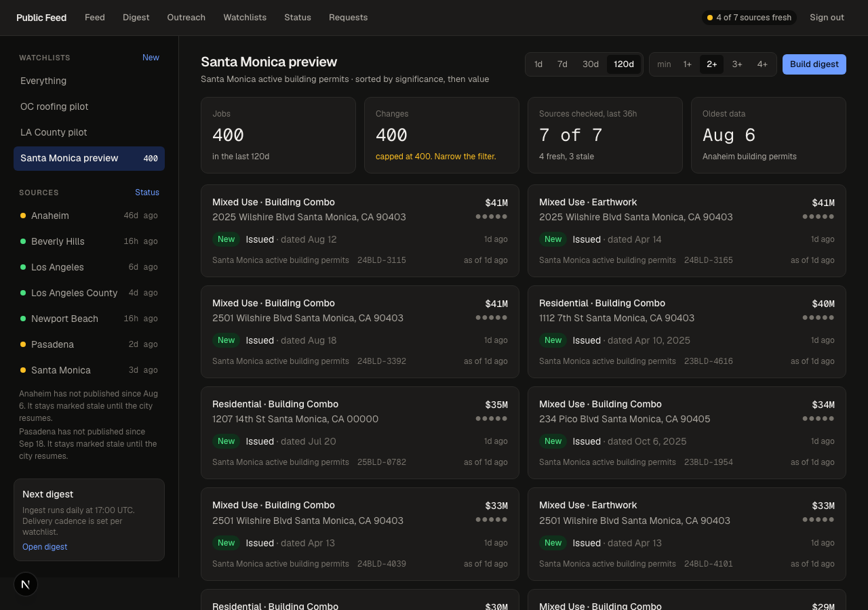Set minimum significance to 4+

[762, 64]
